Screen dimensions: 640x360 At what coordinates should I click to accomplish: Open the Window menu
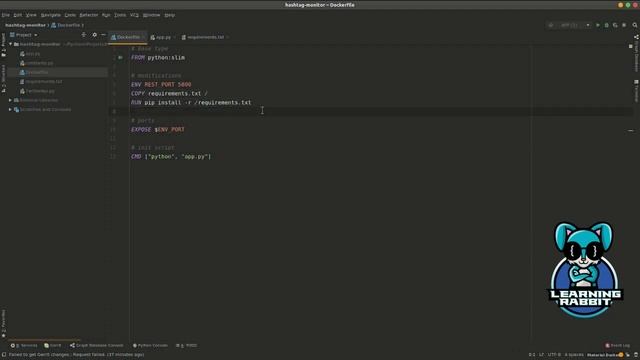point(151,15)
